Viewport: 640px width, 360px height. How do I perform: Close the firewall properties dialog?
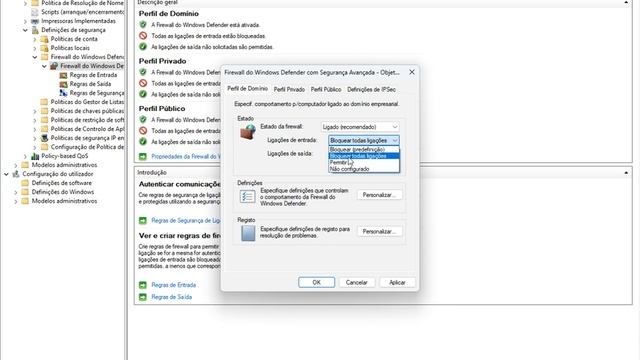[411, 72]
